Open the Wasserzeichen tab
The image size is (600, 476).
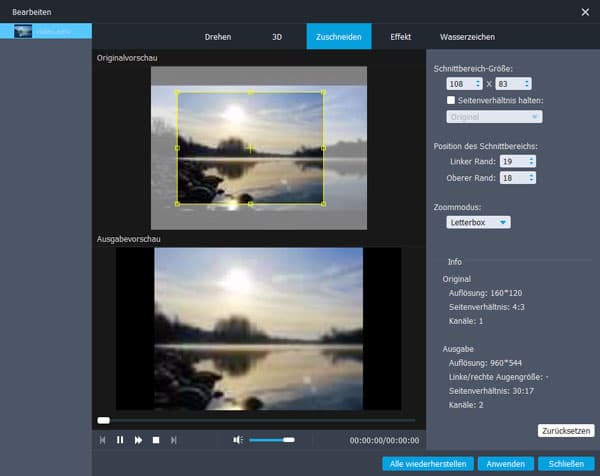(x=466, y=37)
